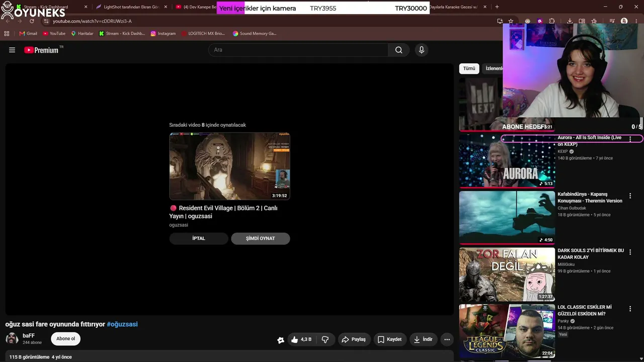Click the Resident Evil Village upcoming thumbnail
This screenshot has height=362, width=644.
pyautogui.click(x=229, y=166)
